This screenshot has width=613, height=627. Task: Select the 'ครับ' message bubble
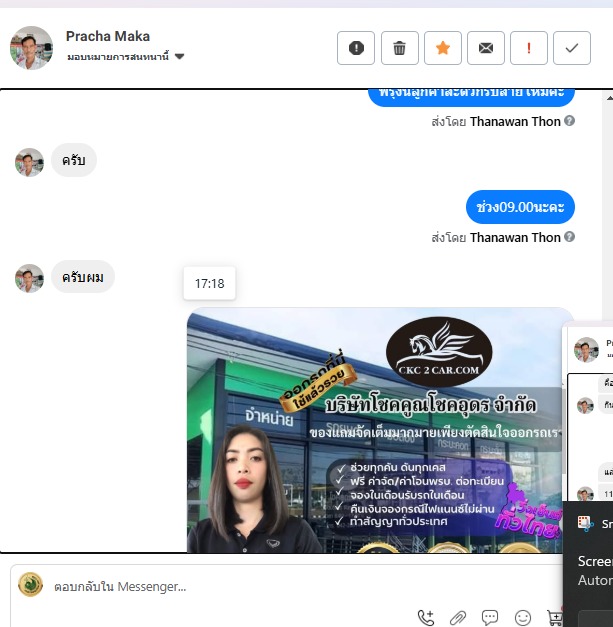pyautogui.click(x=74, y=160)
